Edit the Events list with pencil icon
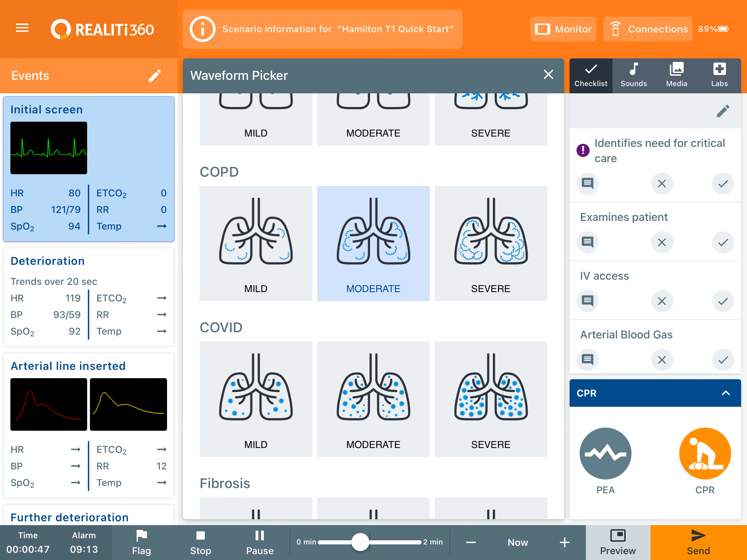Viewport: 747px width, 560px height. (x=155, y=75)
